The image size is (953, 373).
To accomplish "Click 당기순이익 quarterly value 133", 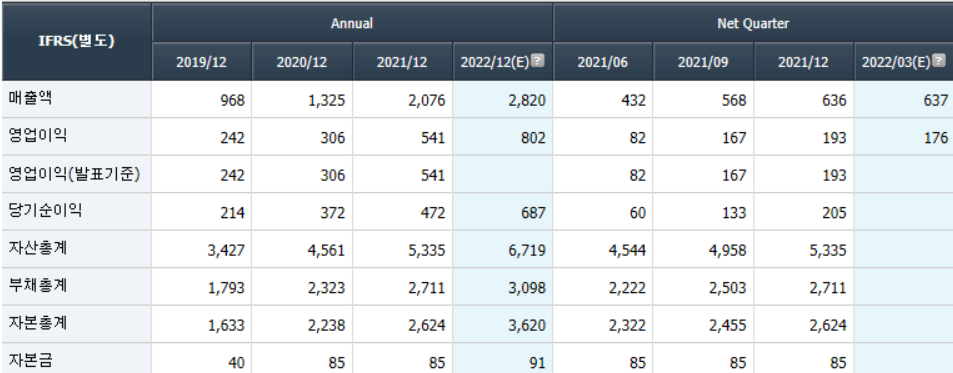I will point(734,213).
